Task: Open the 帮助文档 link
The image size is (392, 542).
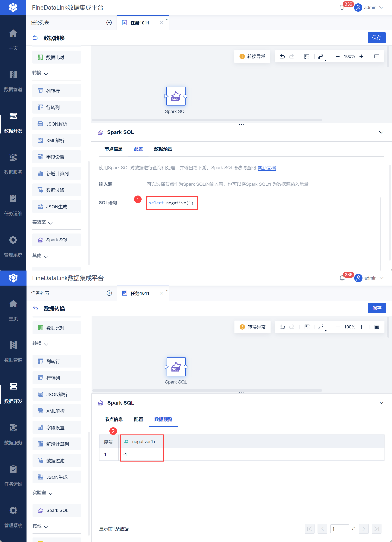Action: (267, 168)
